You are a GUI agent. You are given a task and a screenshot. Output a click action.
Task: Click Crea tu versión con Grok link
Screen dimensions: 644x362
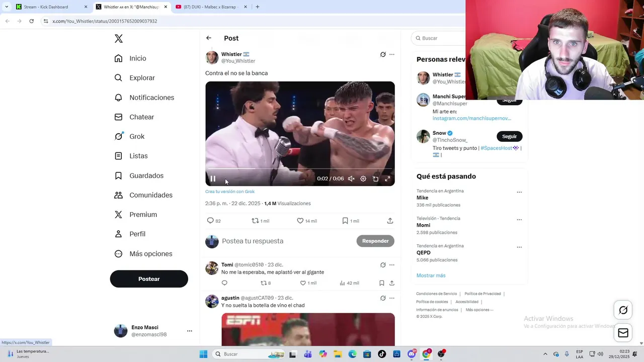click(230, 192)
